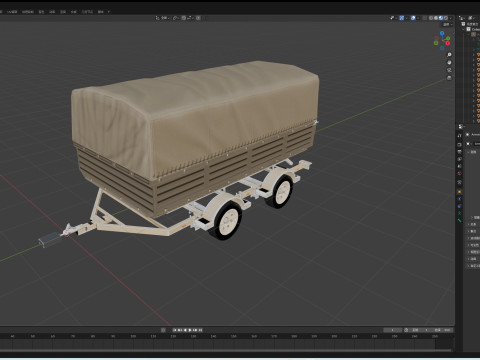The height and width of the screenshot is (360, 480).
Task: Click the current frame field in timeline
Action: coord(393,330)
